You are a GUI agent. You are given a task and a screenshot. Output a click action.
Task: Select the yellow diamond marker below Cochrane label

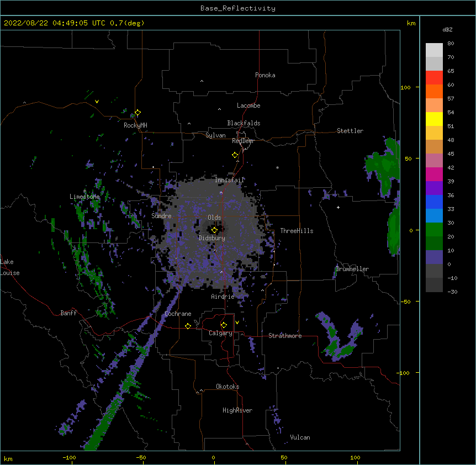[x=188, y=326]
